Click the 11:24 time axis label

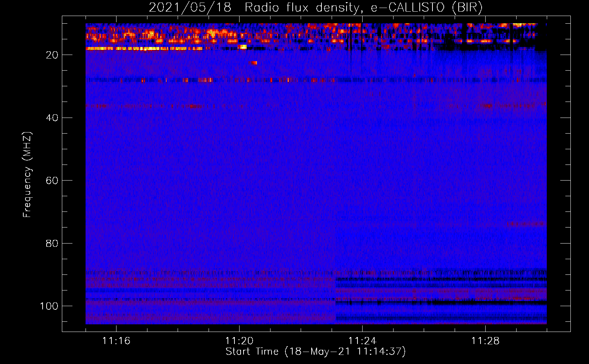click(x=362, y=341)
